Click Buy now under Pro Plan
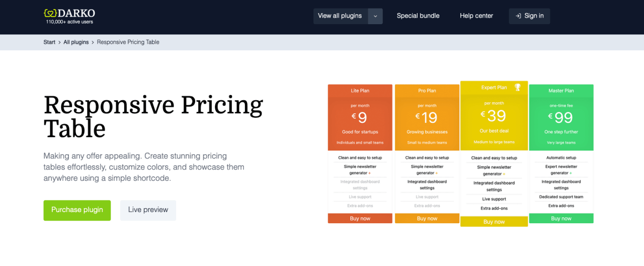 pos(427,219)
